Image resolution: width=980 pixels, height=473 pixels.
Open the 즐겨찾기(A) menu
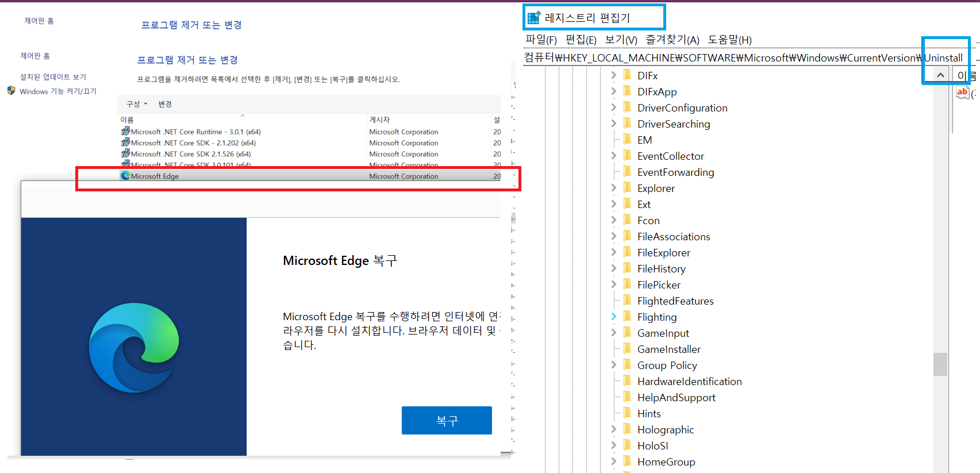click(672, 40)
